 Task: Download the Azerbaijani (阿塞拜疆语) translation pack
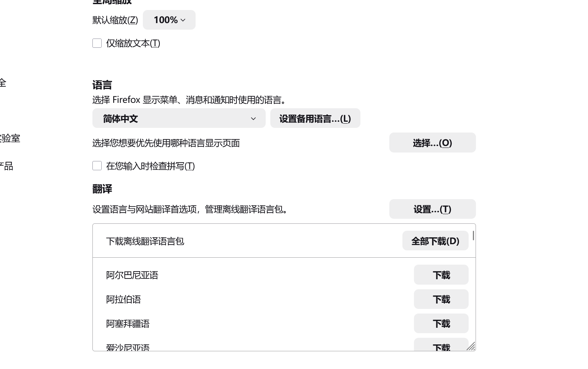(441, 323)
